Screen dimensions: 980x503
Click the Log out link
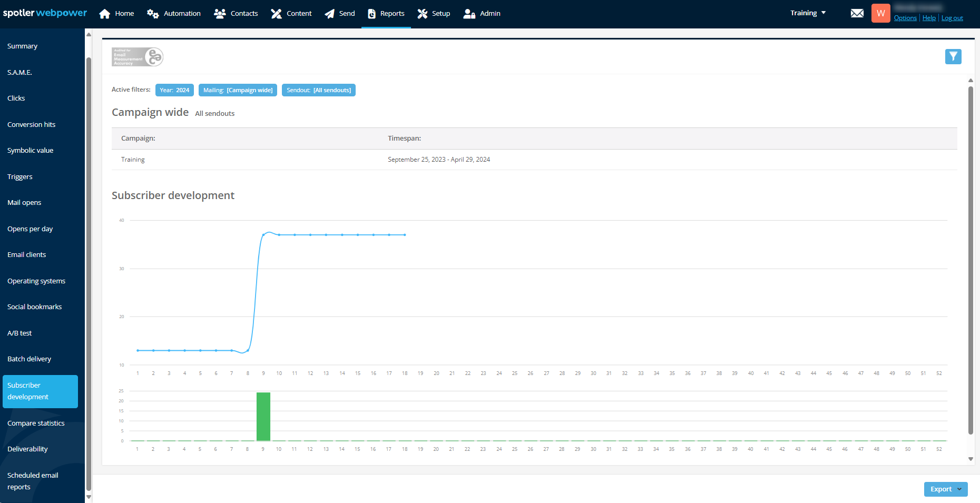(x=952, y=18)
